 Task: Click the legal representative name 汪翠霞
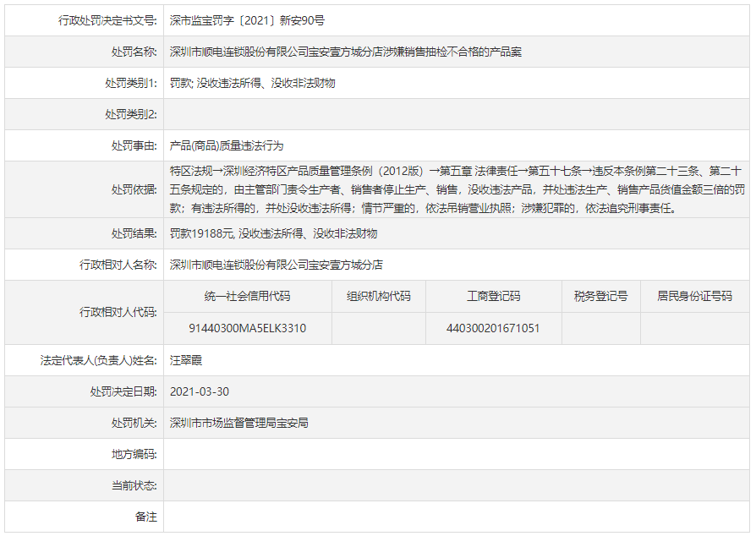(186, 360)
